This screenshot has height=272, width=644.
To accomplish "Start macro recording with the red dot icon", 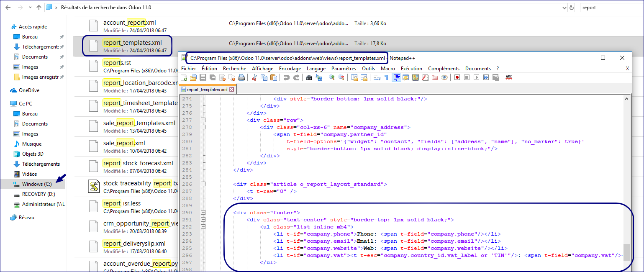I will [x=457, y=77].
